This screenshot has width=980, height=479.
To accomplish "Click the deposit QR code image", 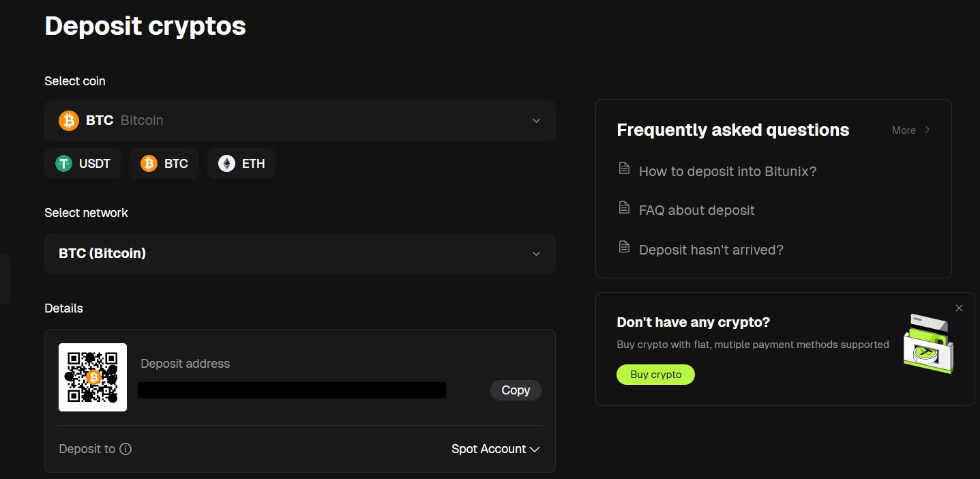I will tap(93, 377).
